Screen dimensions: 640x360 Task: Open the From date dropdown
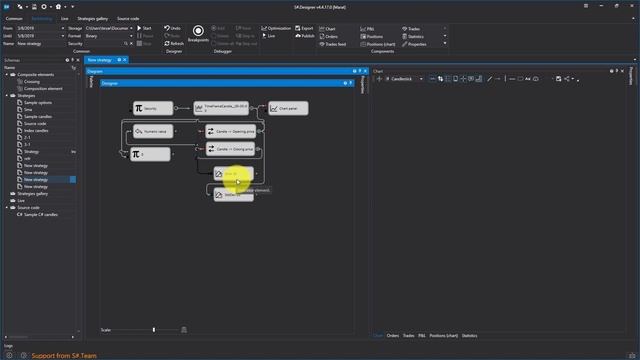point(62,28)
